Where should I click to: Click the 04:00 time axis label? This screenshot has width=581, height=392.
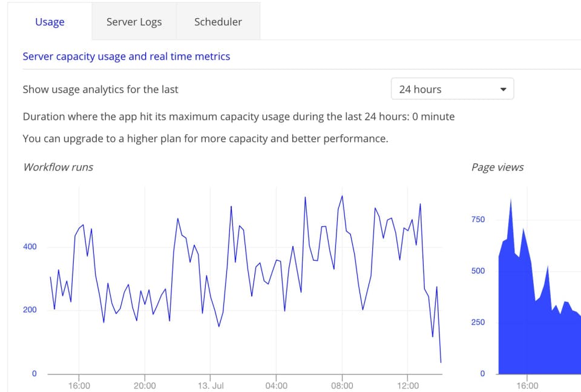point(276,385)
